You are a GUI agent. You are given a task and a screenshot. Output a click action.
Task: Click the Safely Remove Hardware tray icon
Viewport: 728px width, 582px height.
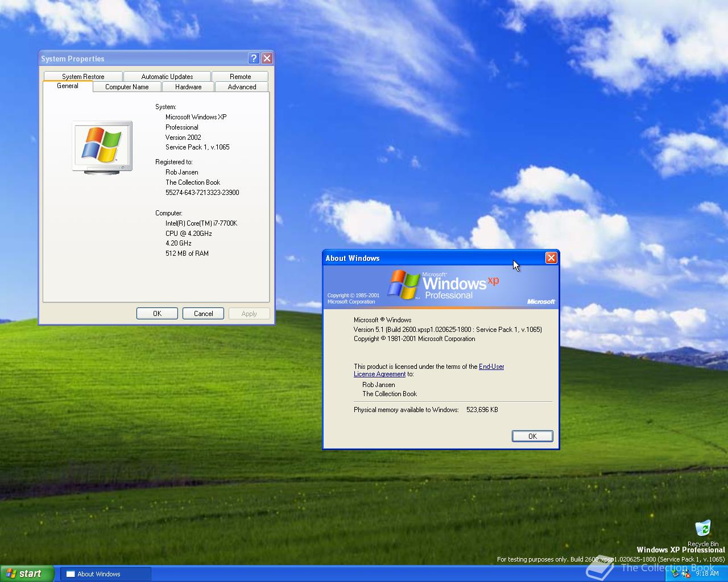click(676, 574)
